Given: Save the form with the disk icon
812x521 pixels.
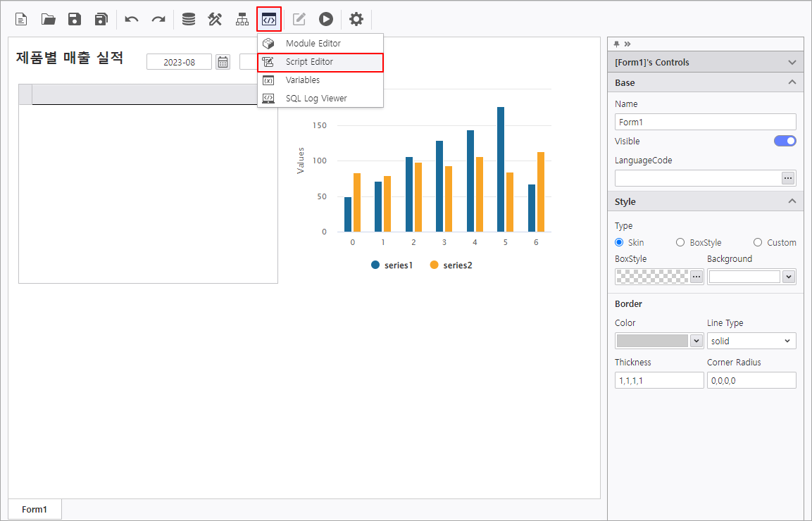Looking at the screenshot, I should click(x=75, y=20).
